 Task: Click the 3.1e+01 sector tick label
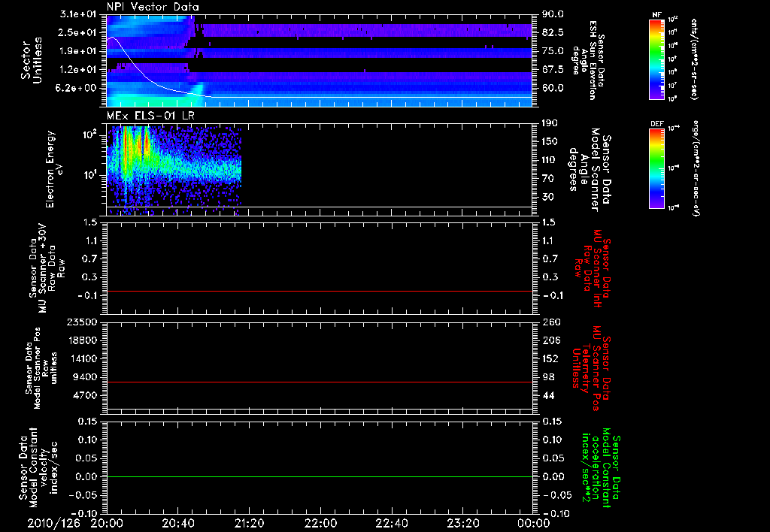tap(78, 14)
